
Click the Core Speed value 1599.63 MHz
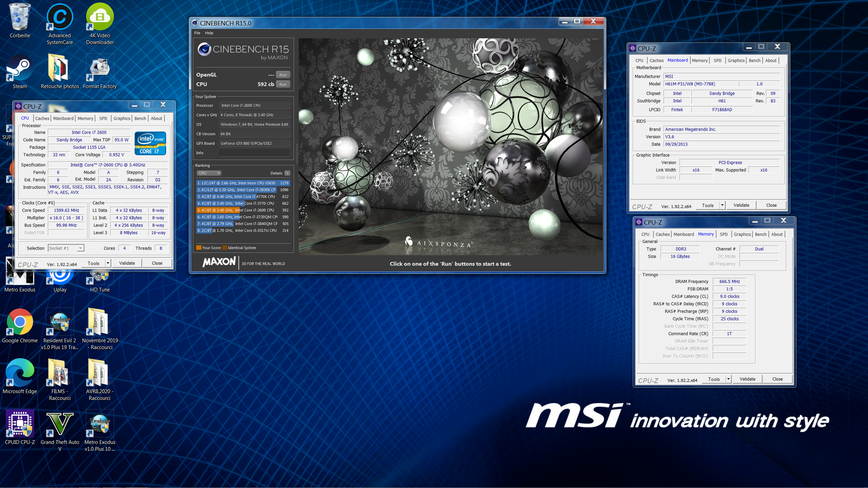[66, 210]
